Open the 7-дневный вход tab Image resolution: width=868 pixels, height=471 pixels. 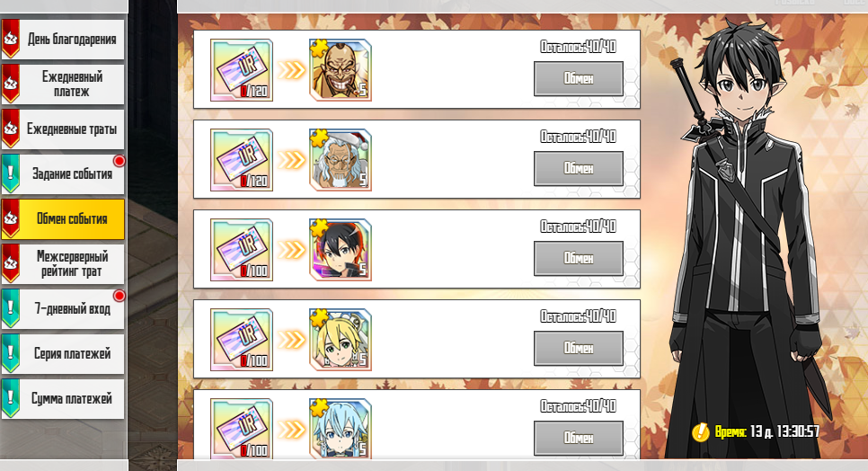(63, 309)
